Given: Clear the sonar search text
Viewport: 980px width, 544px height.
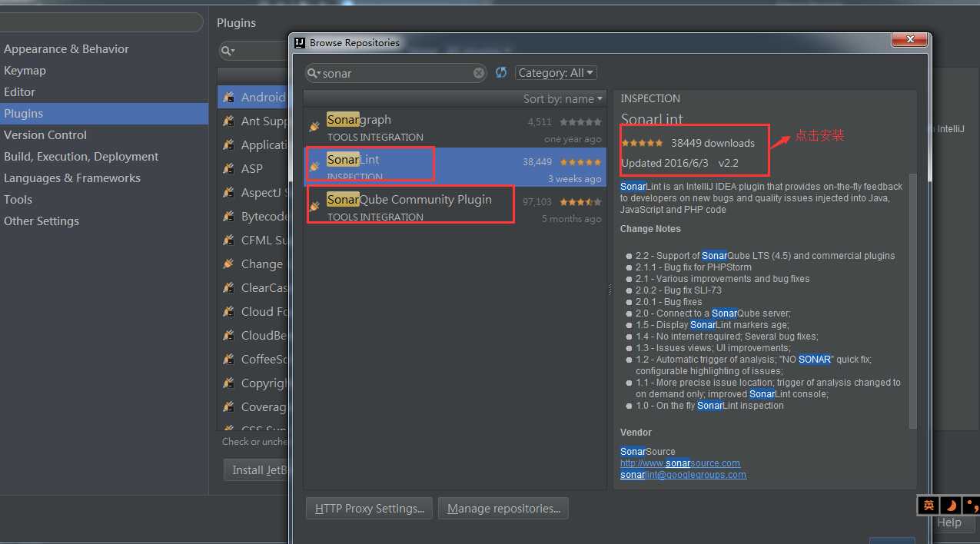Looking at the screenshot, I should pos(479,73).
